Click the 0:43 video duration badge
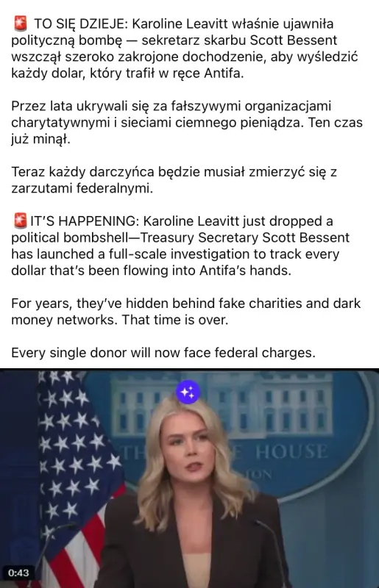The image size is (379, 588). [18, 573]
